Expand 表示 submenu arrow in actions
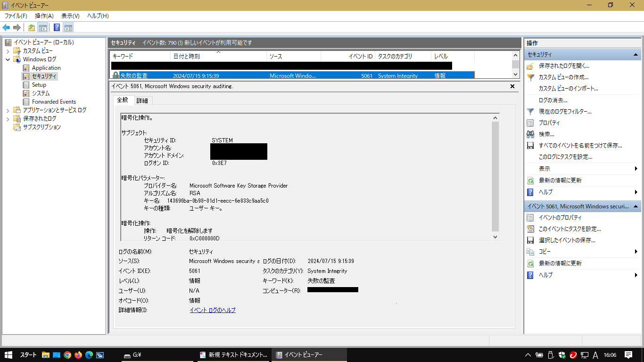The image size is (644, 362). [x=636, y=169]
